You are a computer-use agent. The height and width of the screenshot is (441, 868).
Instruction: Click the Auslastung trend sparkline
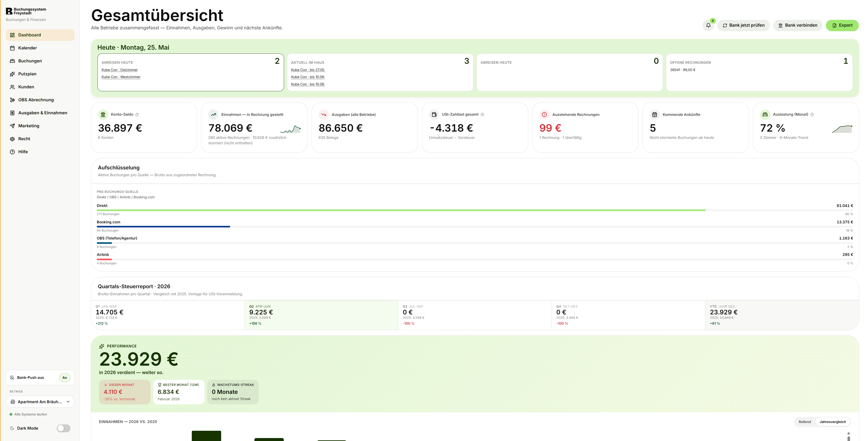point(842,129)
